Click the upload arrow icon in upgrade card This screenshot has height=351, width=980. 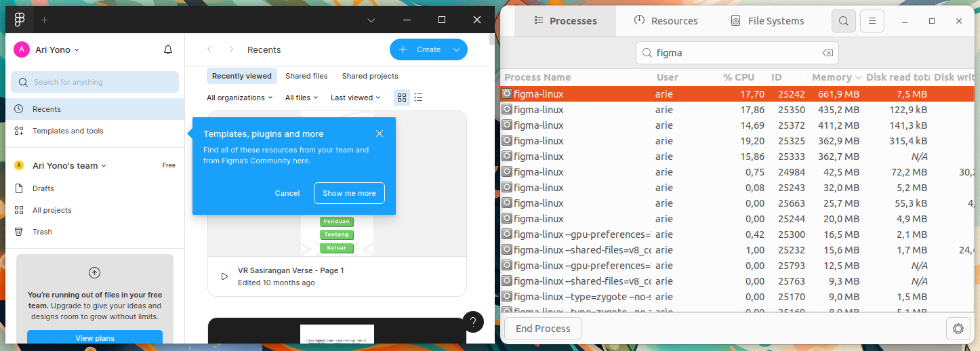[x=94, y=273]
